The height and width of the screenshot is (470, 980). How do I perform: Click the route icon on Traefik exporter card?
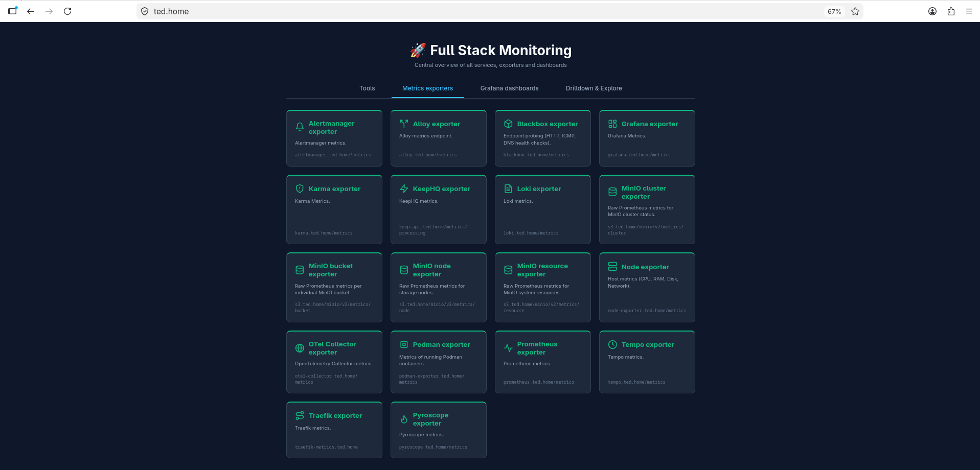click(x=300, y=415)
